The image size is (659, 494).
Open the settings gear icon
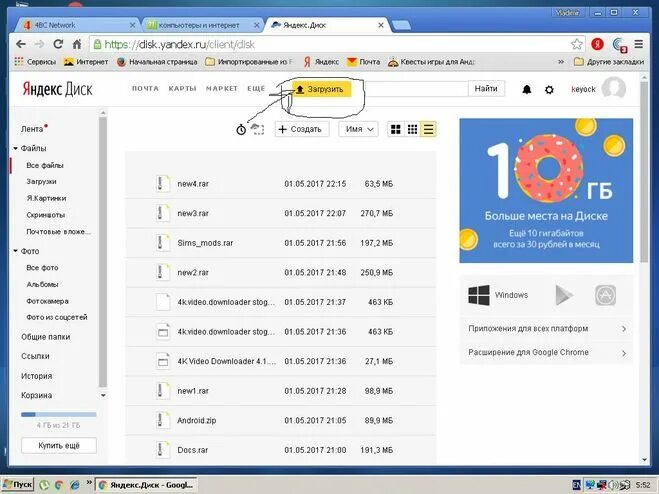tap(549, 90)
